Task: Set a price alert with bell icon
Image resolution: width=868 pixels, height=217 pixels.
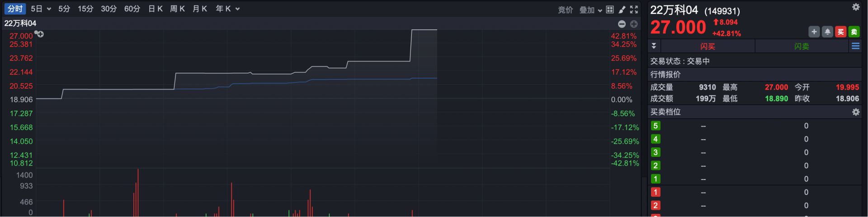Action: tap(827, 32)
